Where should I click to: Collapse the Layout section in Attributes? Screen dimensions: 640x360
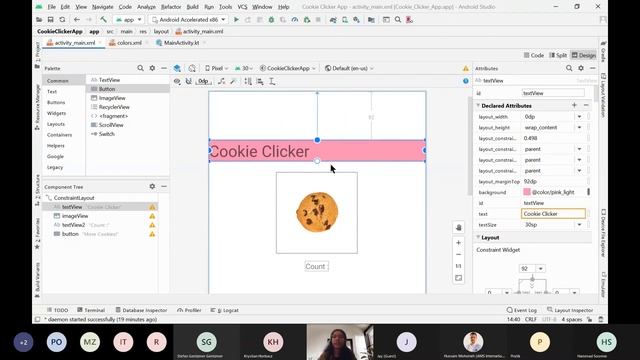[x=478, y=237]
